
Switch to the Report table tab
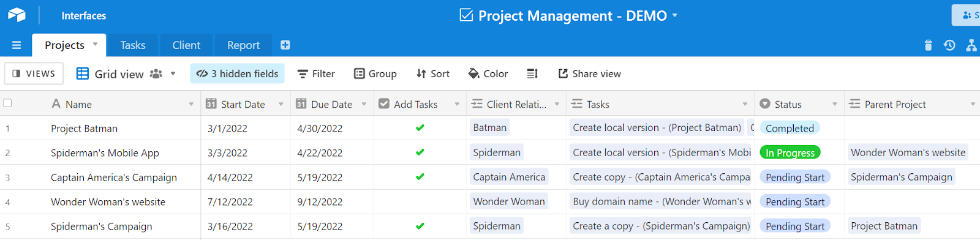[243, 45]
